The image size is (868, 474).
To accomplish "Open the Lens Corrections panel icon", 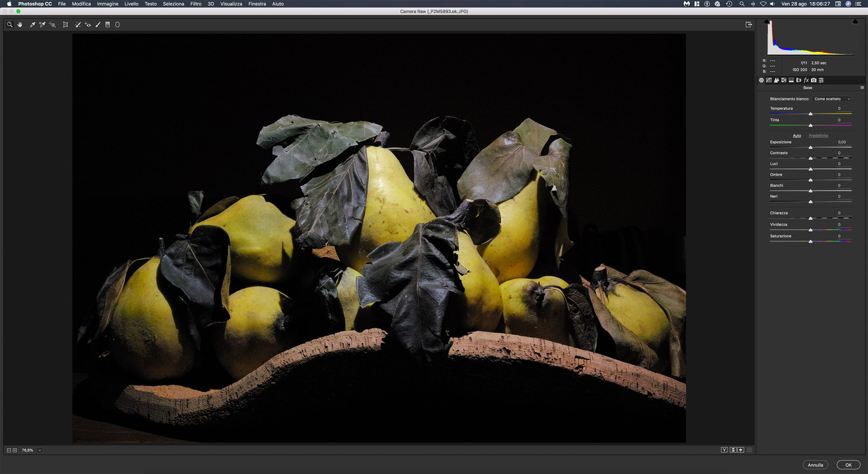I will (798, 80).
